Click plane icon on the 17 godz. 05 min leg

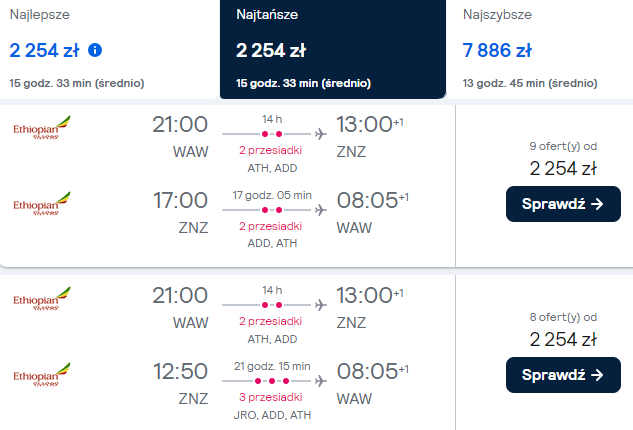(x=320, y=210)
